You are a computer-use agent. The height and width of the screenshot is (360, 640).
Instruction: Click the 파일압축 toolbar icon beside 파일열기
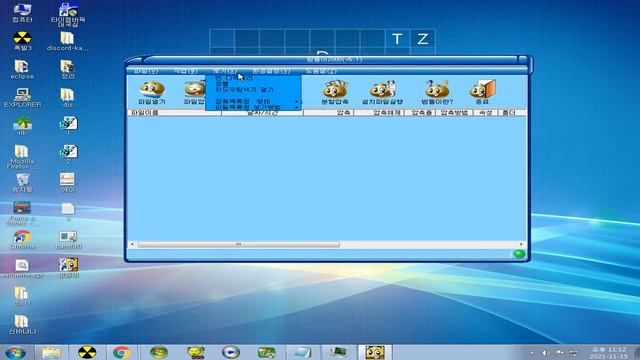[194, 92]
